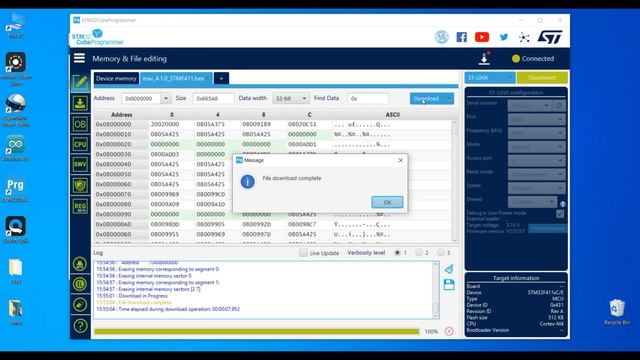
Task: Switch to the Device memory tab
Action: [x=116, y=78]
